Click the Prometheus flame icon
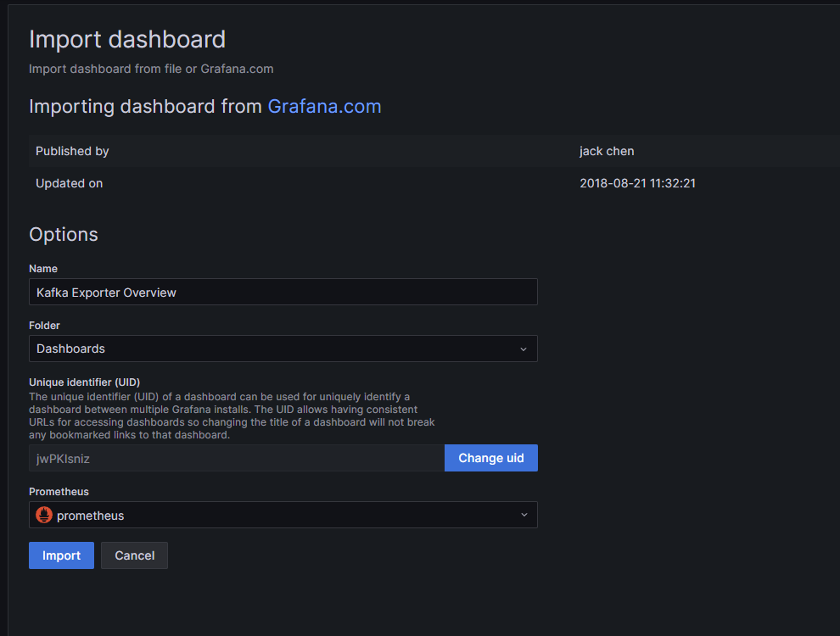This screenshot has height=636, width=840. coord(44,515)
